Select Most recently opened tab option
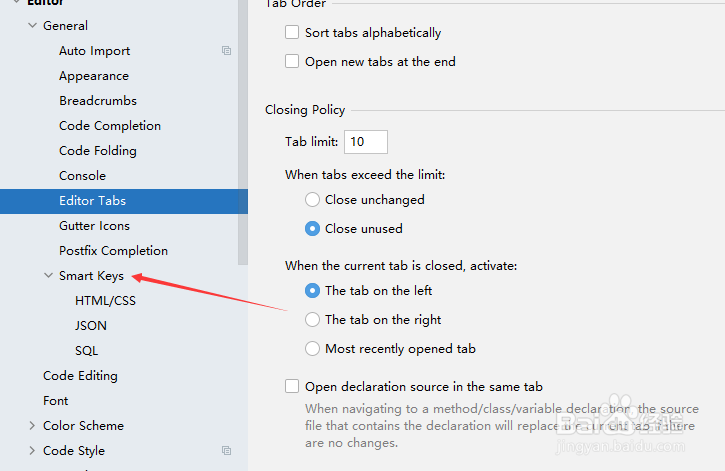The height and width of the screenshot is (471, 725). click(312, 349)
